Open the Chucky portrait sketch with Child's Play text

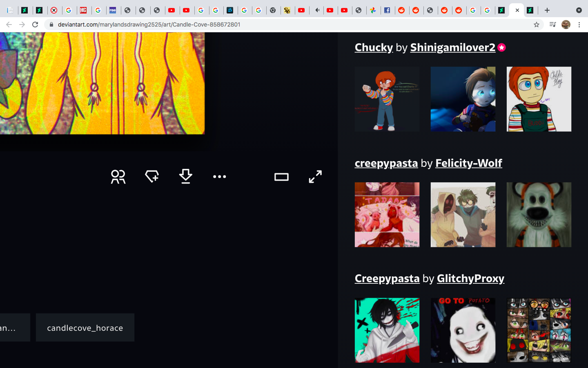point(539,99)
